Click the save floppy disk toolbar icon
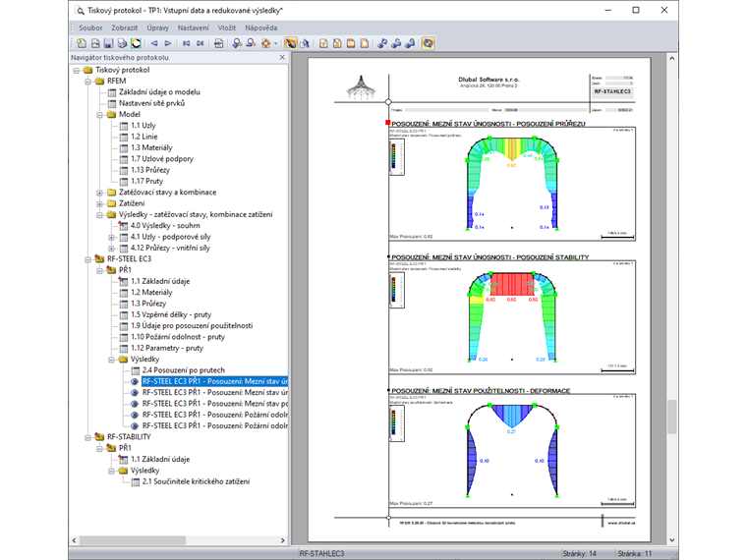 click(108, 43)
